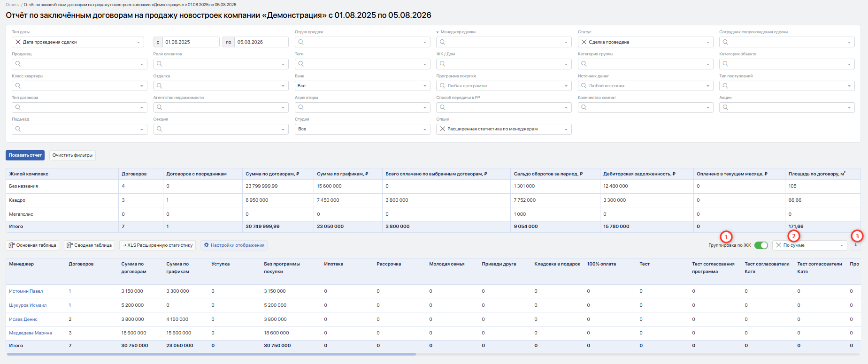
Task: Click search icon in 'Количество комнат' field
Action: (584, 107)
